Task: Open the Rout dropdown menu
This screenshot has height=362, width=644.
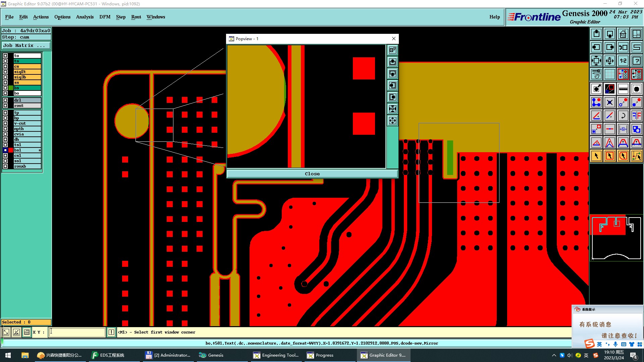Action: 136,17
